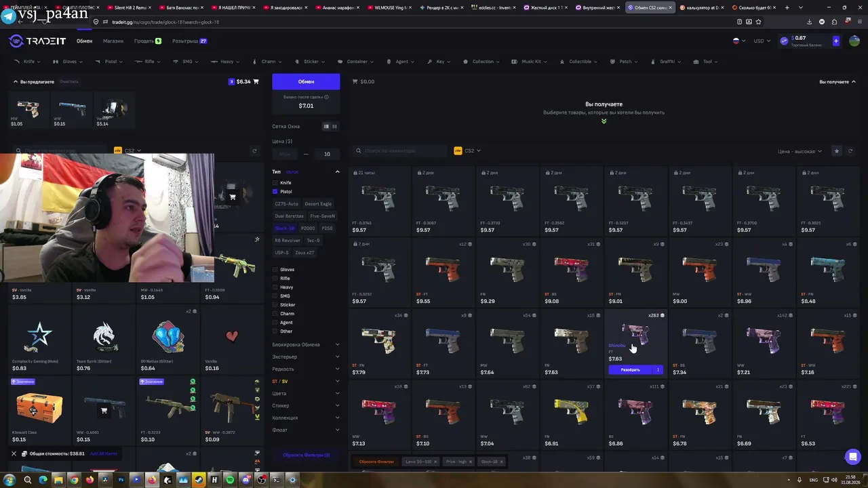
Task: Click the empty cart icon showing $0.00
Action: point(355,82)
